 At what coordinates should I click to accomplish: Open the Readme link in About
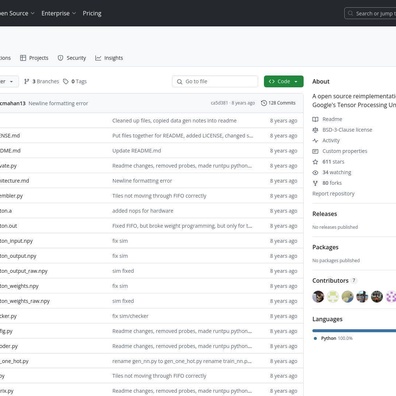pyautogui.click(x=332, y=119)
